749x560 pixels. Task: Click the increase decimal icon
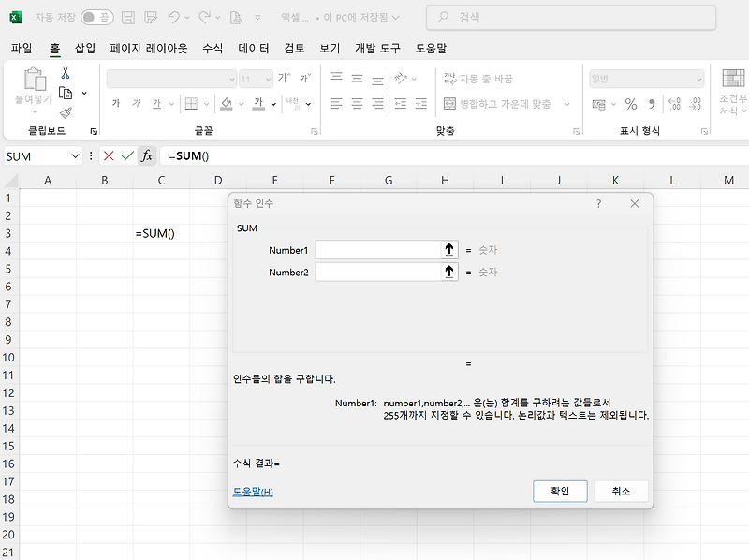click(x=674, y=104)
